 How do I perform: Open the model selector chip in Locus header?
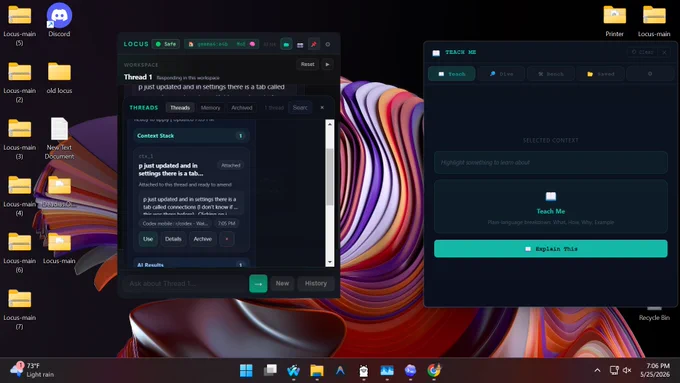[222, 44]
